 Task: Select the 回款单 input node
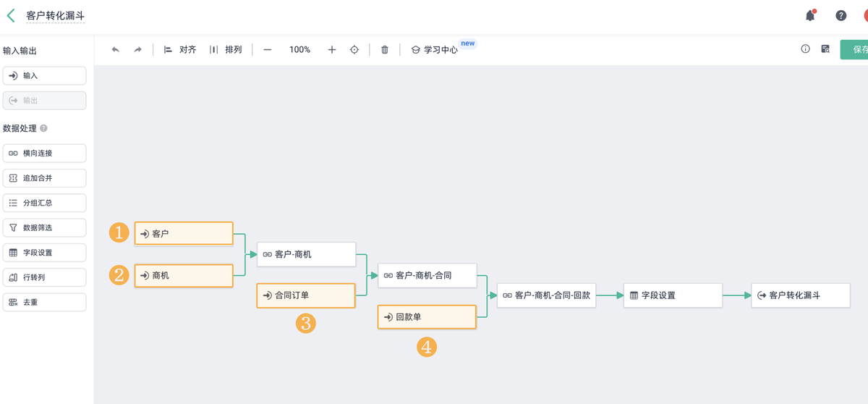[427, 317]
